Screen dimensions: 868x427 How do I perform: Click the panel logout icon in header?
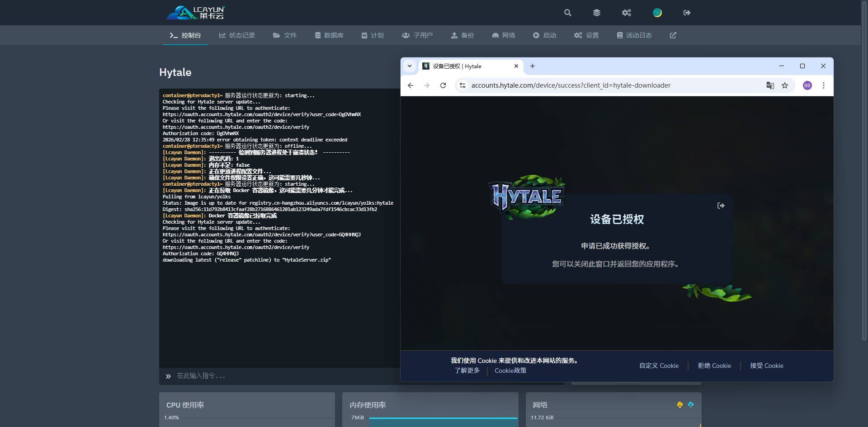pos(687,13)
